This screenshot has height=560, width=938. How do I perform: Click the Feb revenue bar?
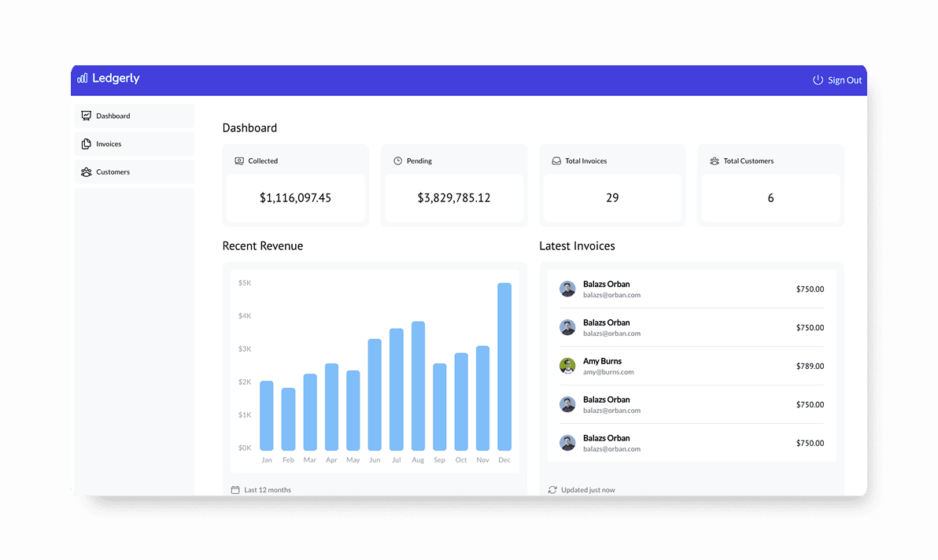(x=288, y=419)
